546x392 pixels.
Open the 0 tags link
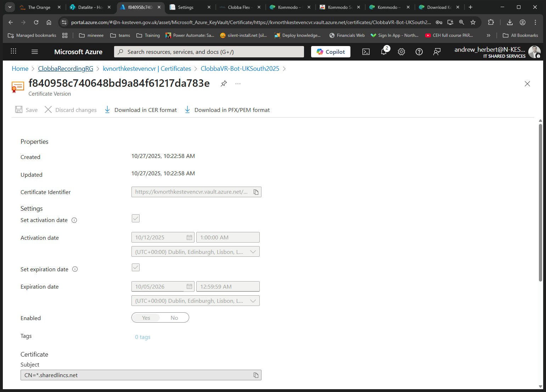pyautogui.click(x=143, y=337)
